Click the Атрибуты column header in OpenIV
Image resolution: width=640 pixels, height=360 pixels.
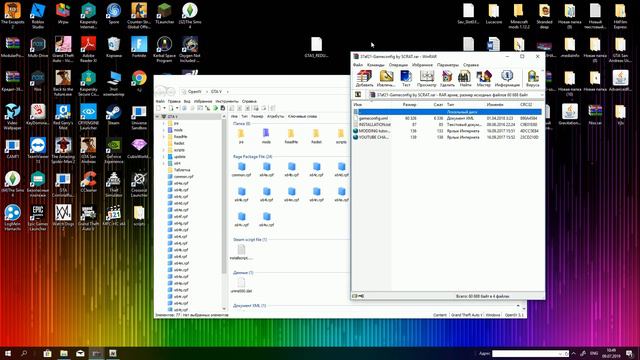[275, 117]
